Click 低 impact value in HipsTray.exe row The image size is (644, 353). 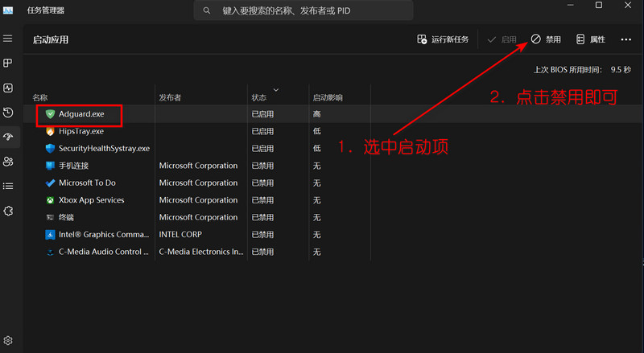316,131
